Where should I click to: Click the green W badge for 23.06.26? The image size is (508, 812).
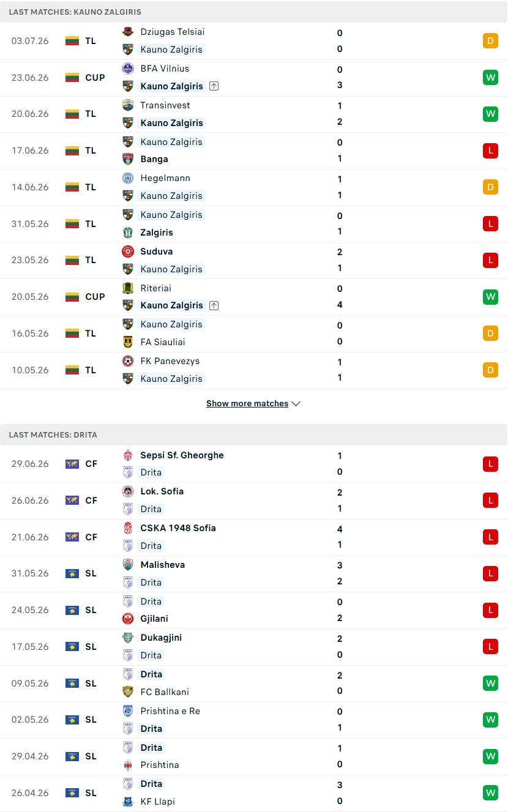tap(490, 78)
